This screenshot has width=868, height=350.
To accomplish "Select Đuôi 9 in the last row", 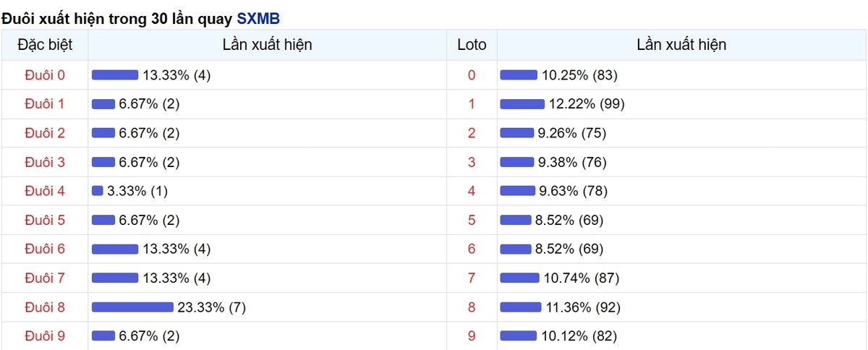I will (45, 336).
